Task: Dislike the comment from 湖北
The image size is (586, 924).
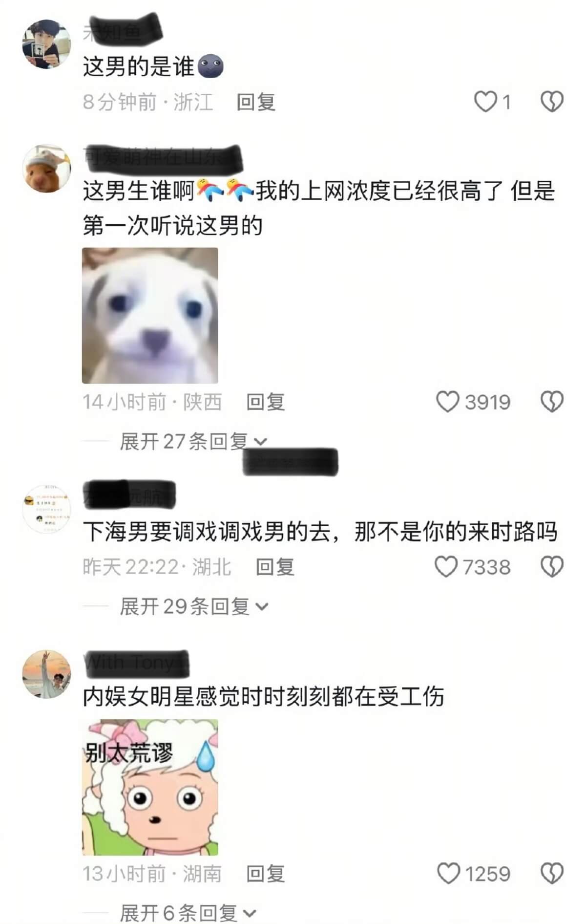Action: (552, 567)
